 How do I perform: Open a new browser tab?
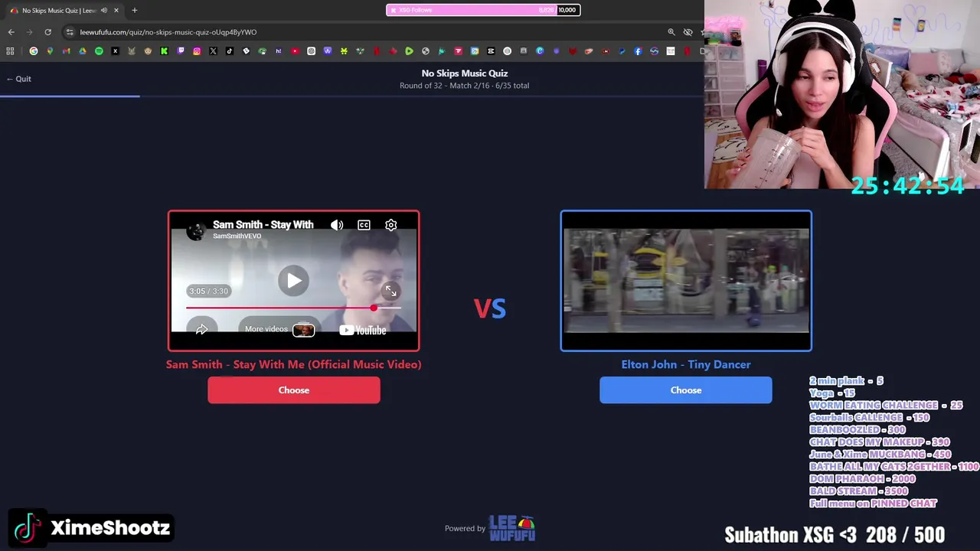(134, 11)
